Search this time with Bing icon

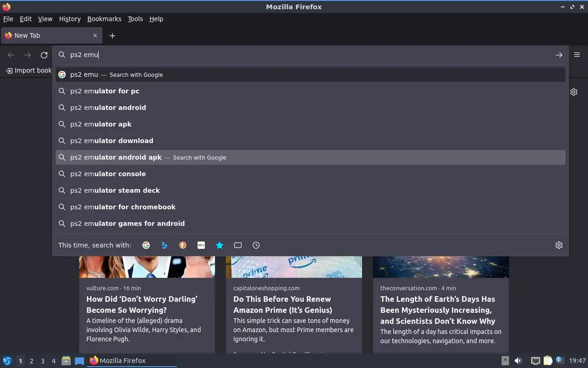click(164, 245)
